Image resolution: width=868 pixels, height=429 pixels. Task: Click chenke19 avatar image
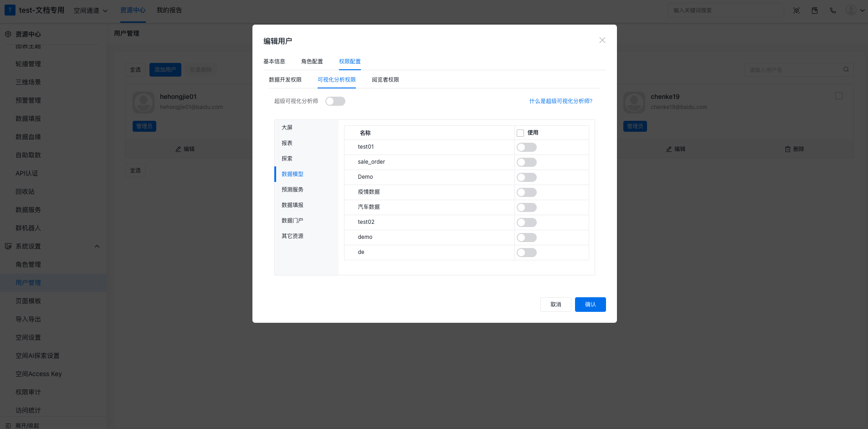click(634, 102)
